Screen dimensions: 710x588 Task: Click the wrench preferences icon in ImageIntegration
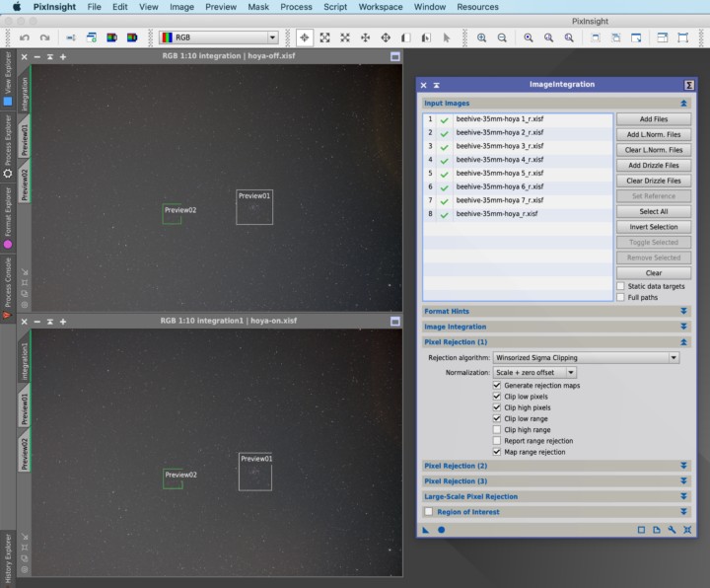pyautogui.click(x=672, y=530)
